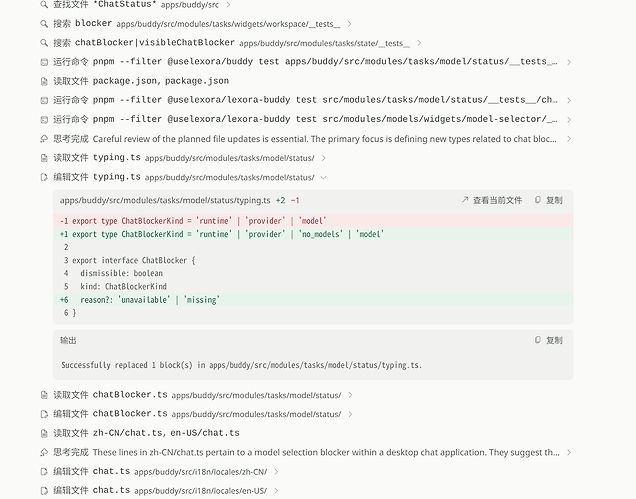
Task: Expand thinking entry about zh-CN/chat.ts lines
Action: click(x=569, y=452)
